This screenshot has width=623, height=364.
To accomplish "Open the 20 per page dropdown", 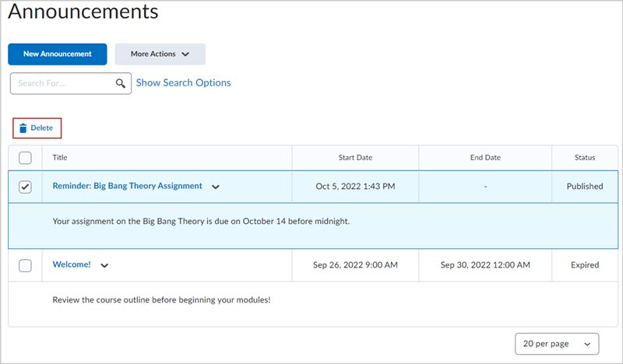I will (x=557, y=344).
